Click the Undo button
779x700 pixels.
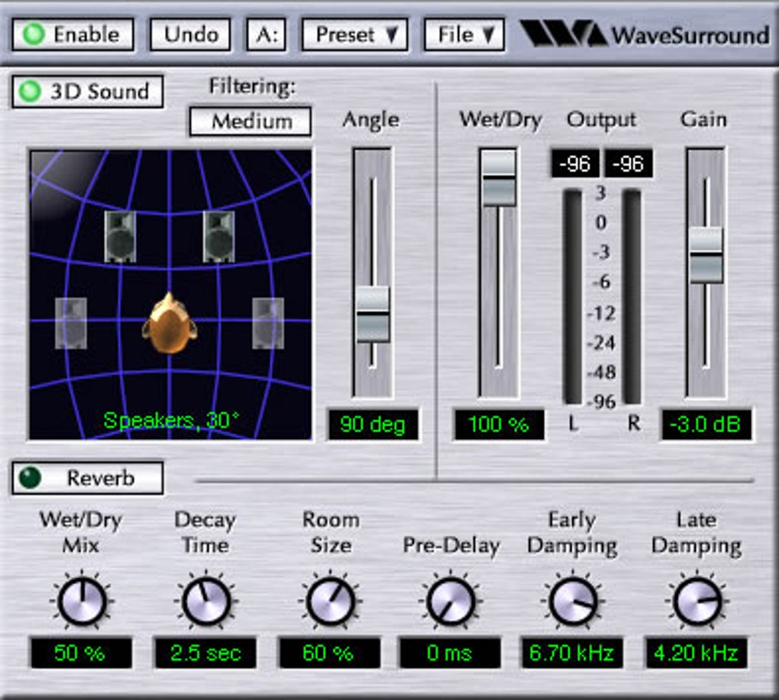click(191, 35)
